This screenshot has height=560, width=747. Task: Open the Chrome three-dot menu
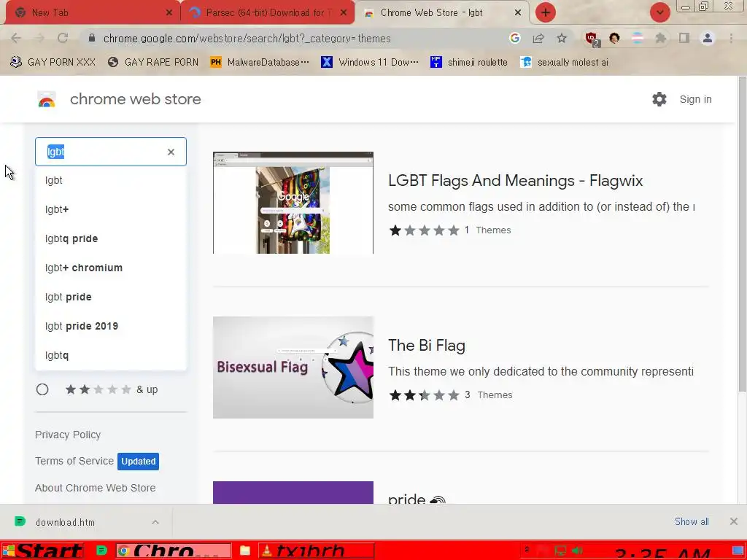pos(731,38)
